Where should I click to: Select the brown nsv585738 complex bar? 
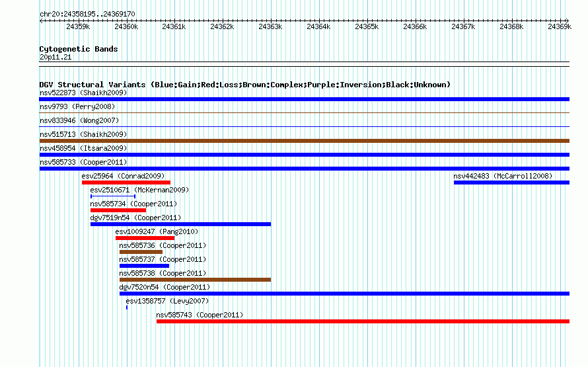click(195, 280)
